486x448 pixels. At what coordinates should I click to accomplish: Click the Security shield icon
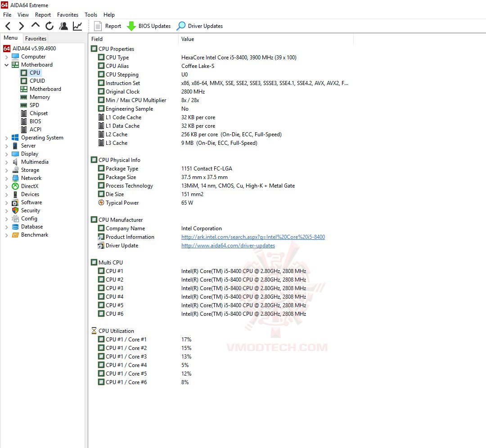[x=15, y=211]
